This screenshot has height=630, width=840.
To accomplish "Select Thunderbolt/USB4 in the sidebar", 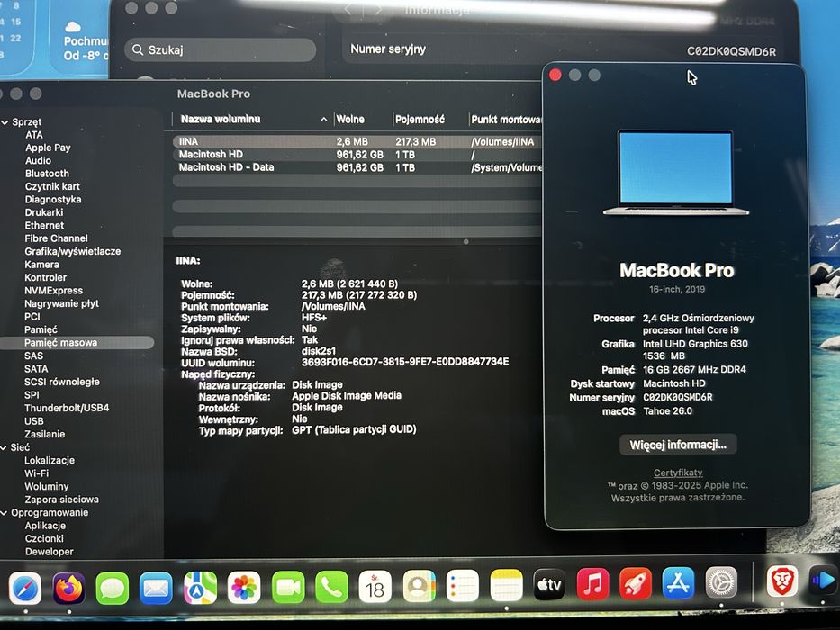I will [x=67, y=409].
